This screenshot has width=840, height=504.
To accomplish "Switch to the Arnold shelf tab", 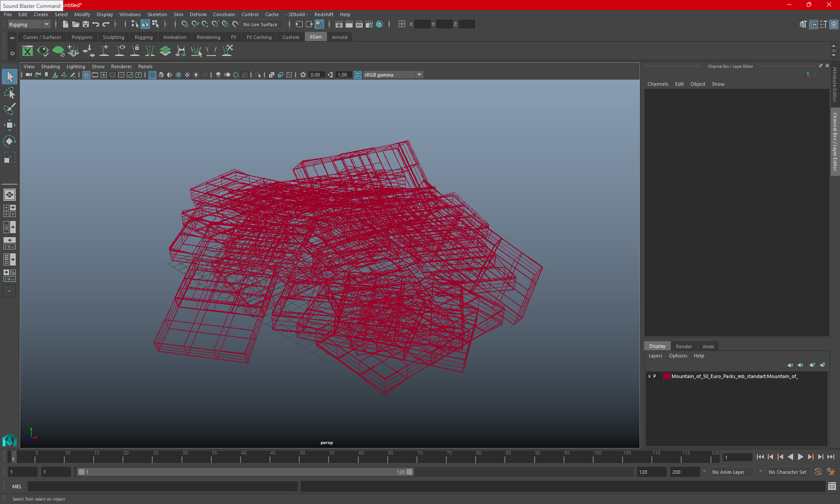I will pos(339,37).
